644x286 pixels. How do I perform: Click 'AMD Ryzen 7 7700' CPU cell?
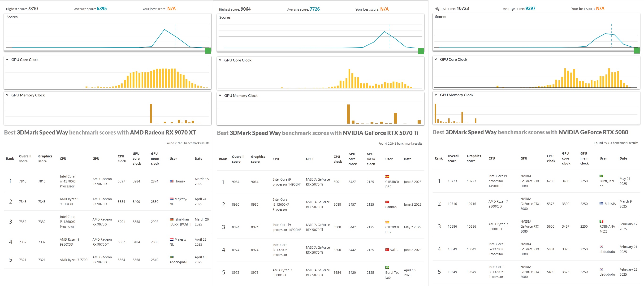point(73,260)
